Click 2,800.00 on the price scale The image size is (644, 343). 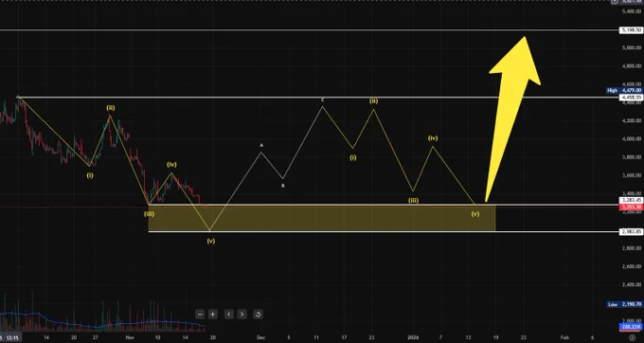(632, 248)
